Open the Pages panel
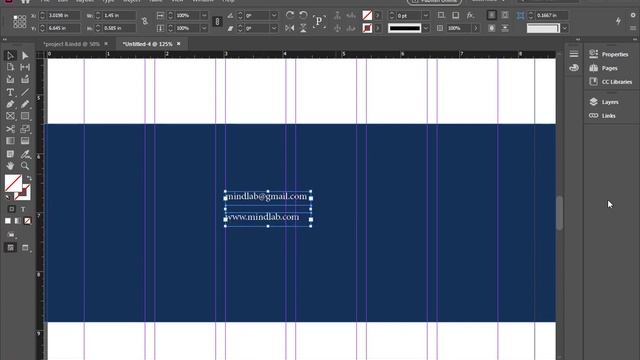Image resolution: width=640 pixels, height=360 pixels. pyautogui.click(x=604, y=68)
